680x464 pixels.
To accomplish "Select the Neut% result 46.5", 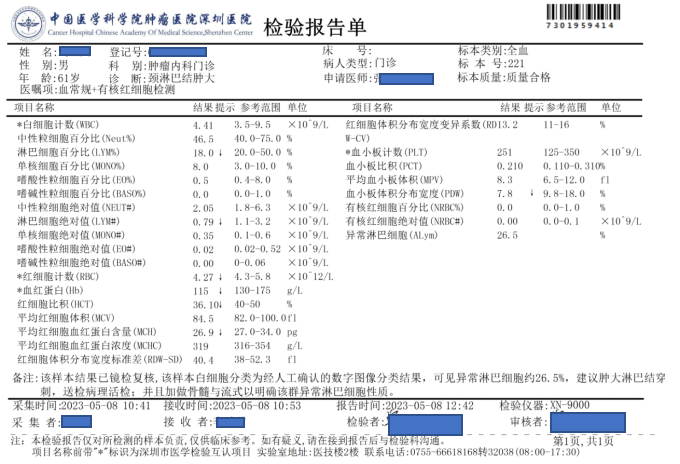I will click(203, 139).
